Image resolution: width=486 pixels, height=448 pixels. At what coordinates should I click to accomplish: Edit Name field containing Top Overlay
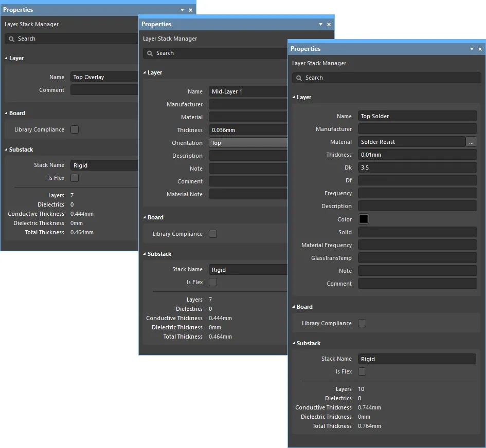pos(104,77)
